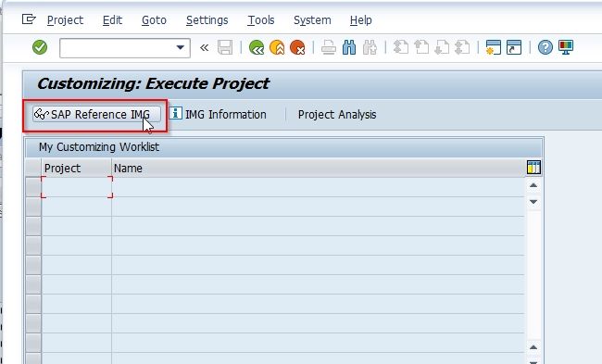Click the green checkmark Enter icon
This screenshot has width=602, height=364.
pos(40,47)
